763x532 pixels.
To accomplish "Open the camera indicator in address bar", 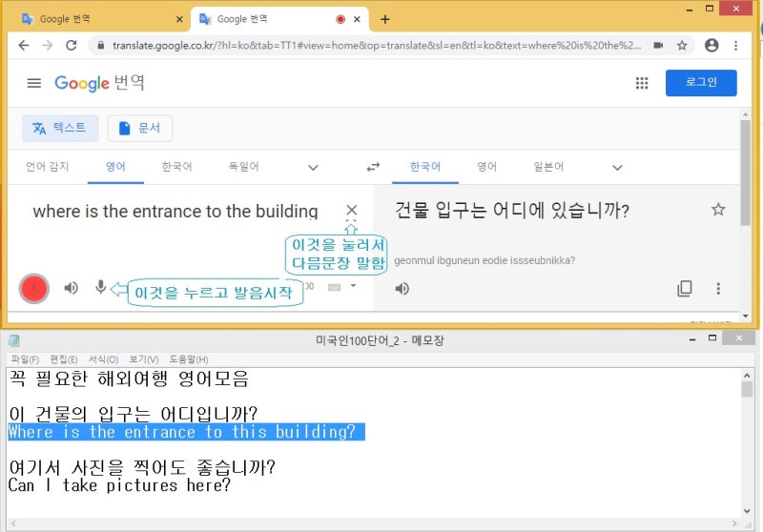I will click(x=658, y=46).
